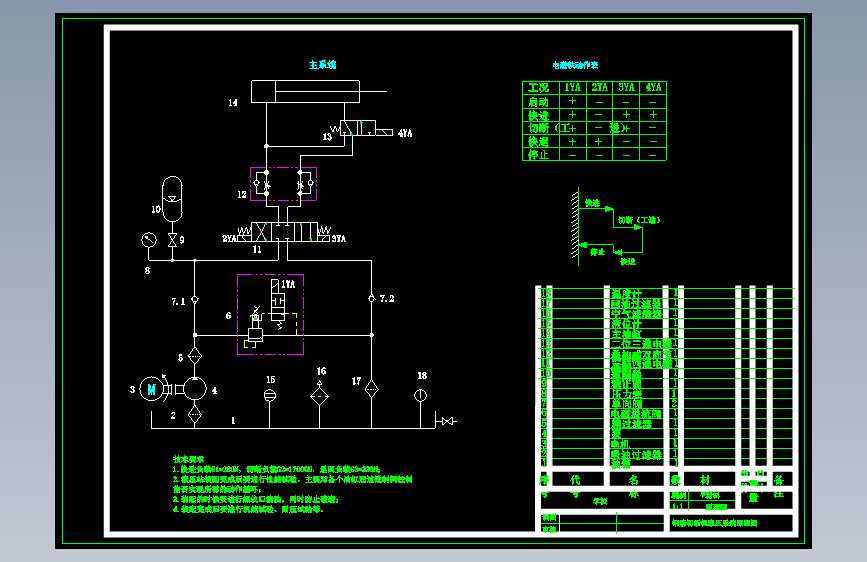Image resolution: width=867 pixels, height=562 pixels.
Task: Click 快进 label in the cycle diagram
Action: coord(593,203)
